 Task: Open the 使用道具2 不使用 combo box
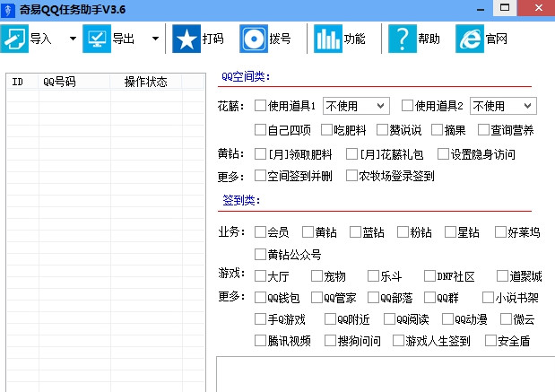tap(503, 106)
